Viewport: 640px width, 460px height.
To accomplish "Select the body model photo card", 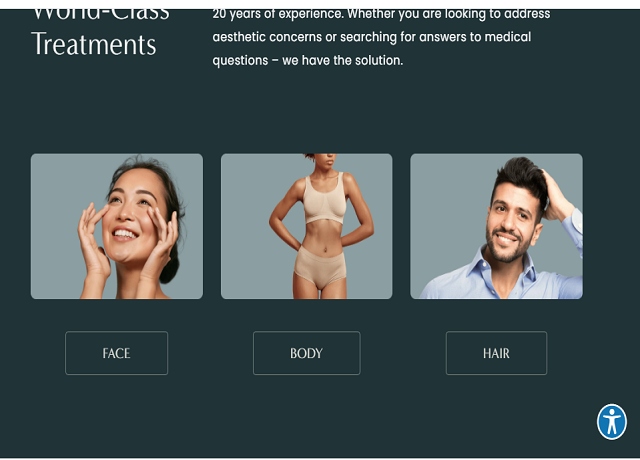I will tap(307, 226).
